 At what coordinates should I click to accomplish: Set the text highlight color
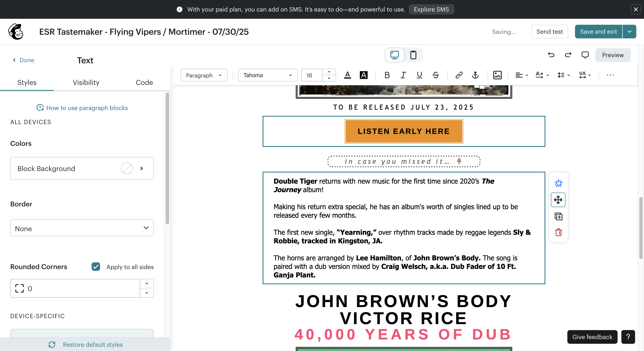click(364, 75)
